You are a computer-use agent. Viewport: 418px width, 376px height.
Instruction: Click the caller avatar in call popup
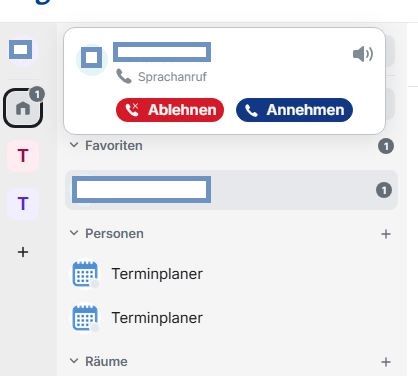[91, 58]
